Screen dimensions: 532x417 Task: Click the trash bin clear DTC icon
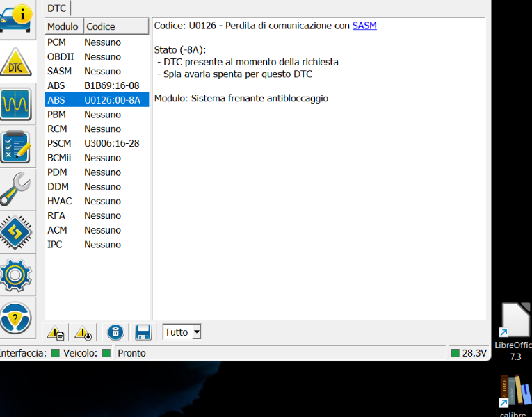(115, 332)
